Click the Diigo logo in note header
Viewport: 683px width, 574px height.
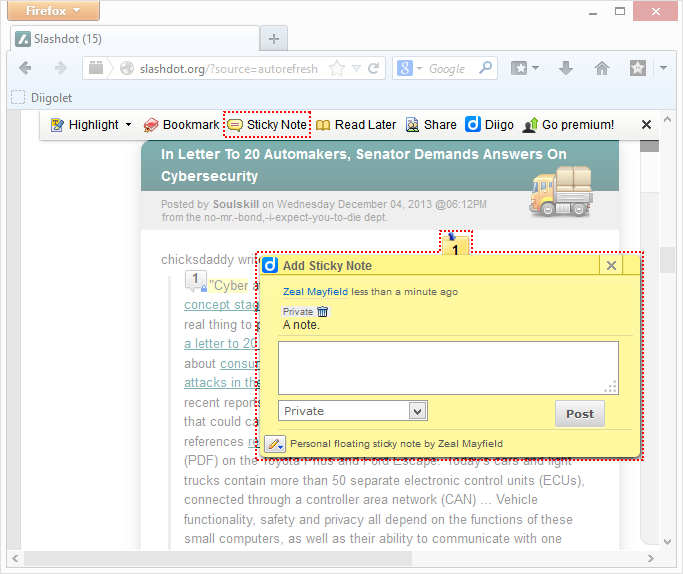(270, 265)
